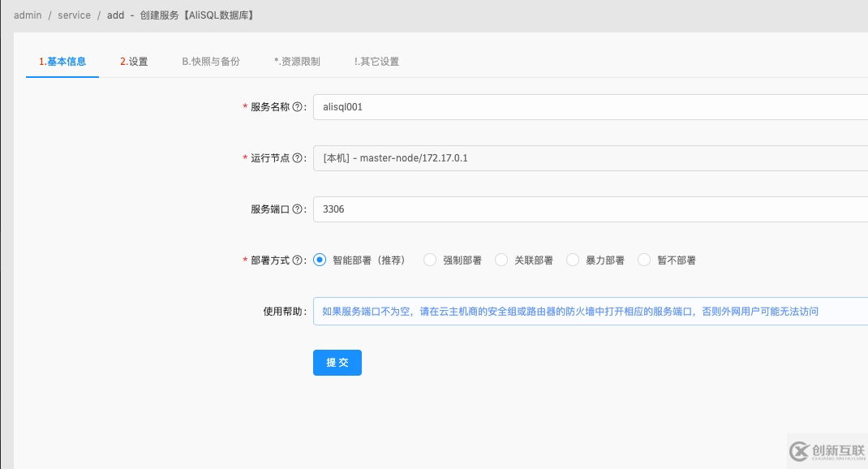The image size is (868, 469).
Task: Click the 使用帮助 field label
Action: pos(285,312)
